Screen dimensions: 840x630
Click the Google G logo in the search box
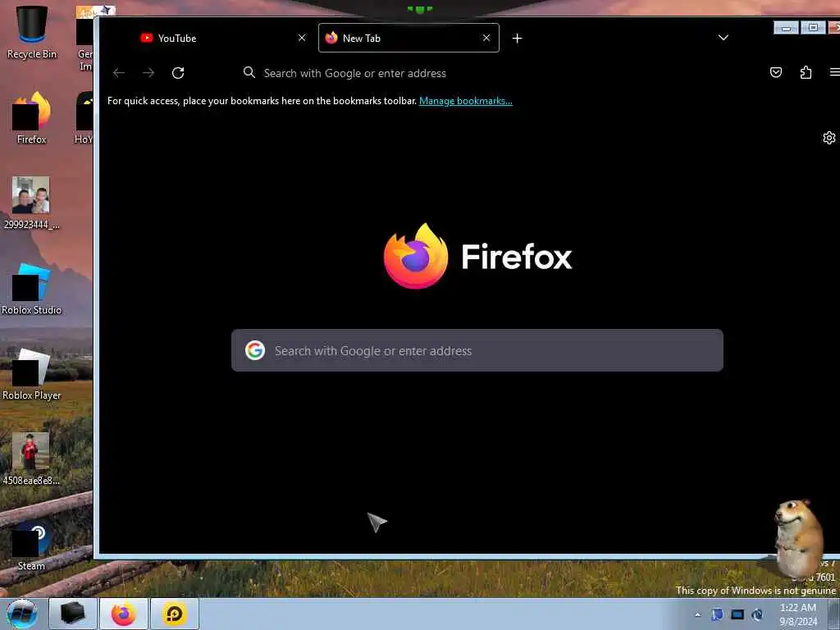tap(255, 350)
